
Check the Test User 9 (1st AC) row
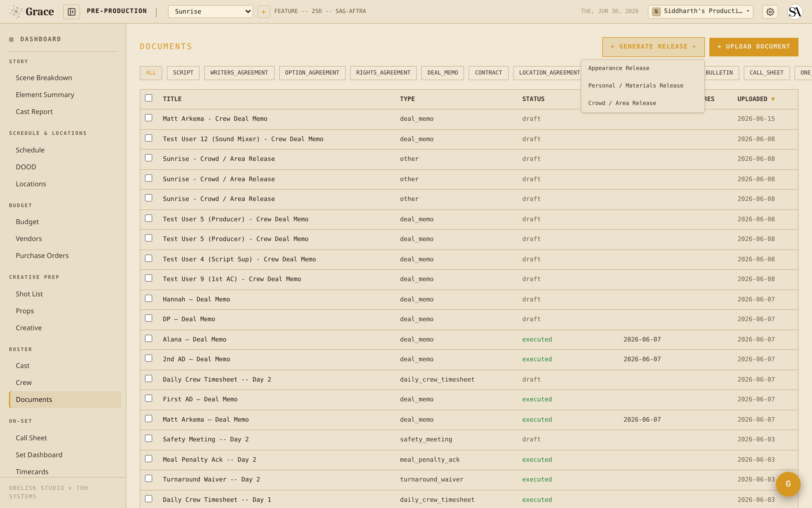[149, 278]
